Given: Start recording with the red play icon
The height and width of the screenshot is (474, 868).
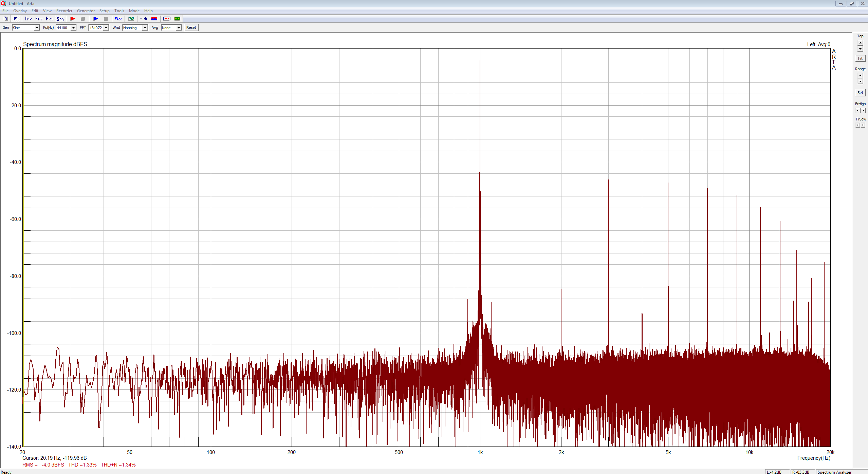Looking at the screenshot, I should 72,19.
